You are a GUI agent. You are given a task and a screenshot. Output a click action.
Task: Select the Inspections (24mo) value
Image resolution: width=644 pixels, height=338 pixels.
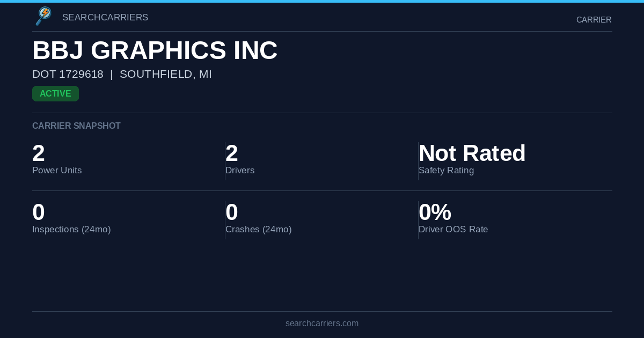[x=39, y=212]
